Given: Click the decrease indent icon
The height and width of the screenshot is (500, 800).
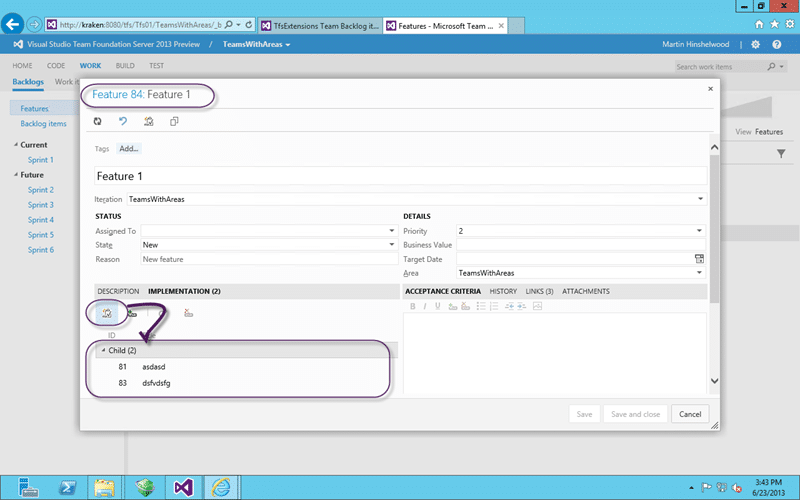Looking at the screenshot, I should point(509,306).
